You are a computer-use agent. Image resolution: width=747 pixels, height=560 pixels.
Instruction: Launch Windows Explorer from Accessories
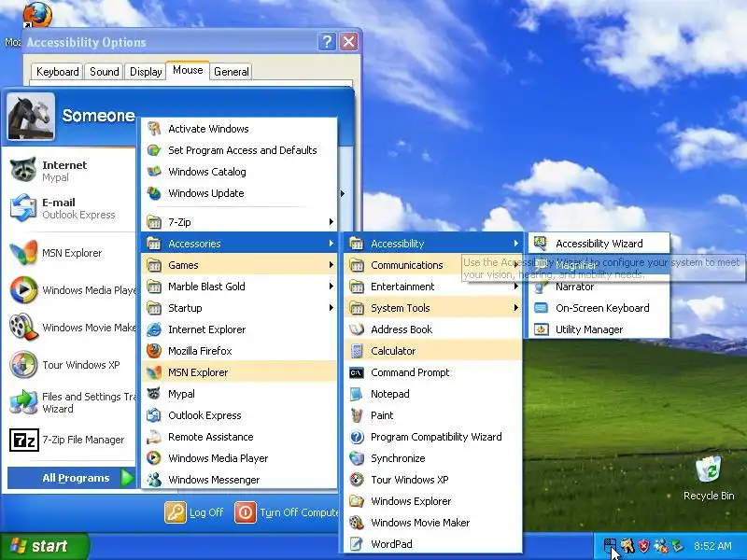tap(432, 501)
